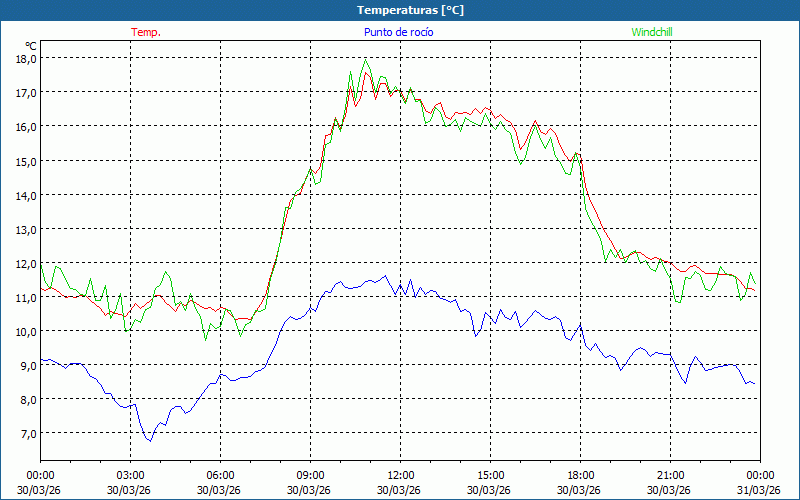Click the 13,0 value on the Y axis
This screenshot has height=500, width=800.
(x=26, y=229)
